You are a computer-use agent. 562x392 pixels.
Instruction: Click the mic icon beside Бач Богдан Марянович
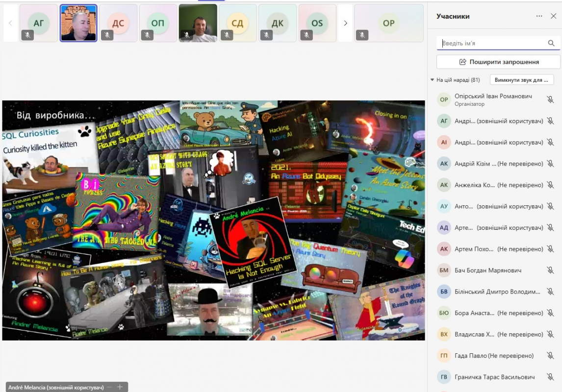(550, 270)
